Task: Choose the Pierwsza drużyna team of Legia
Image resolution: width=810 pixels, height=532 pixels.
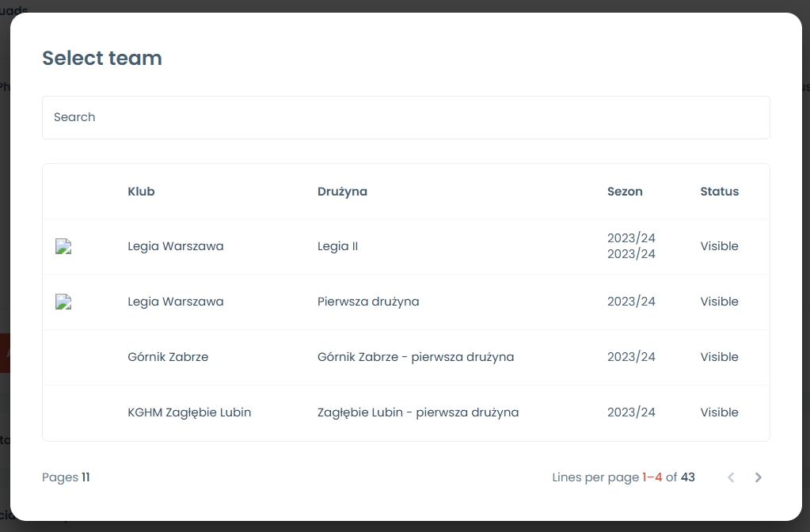Action: [x=368, y=302]
